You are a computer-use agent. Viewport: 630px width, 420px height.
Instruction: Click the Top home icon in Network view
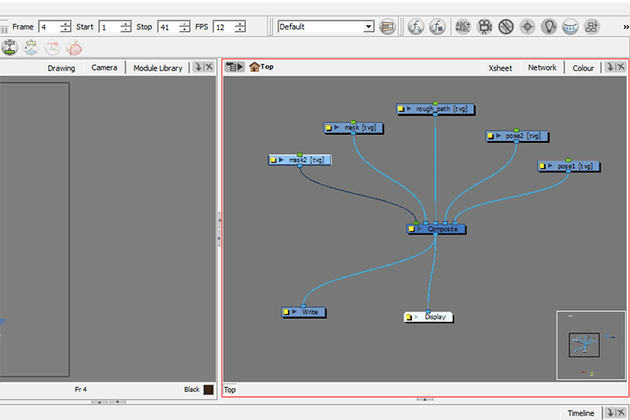pos(254,67)
